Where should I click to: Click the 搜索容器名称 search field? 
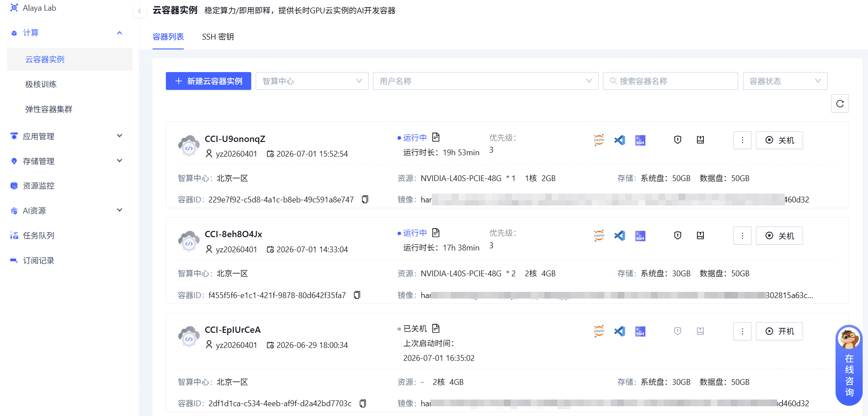[x=670, y=81]
